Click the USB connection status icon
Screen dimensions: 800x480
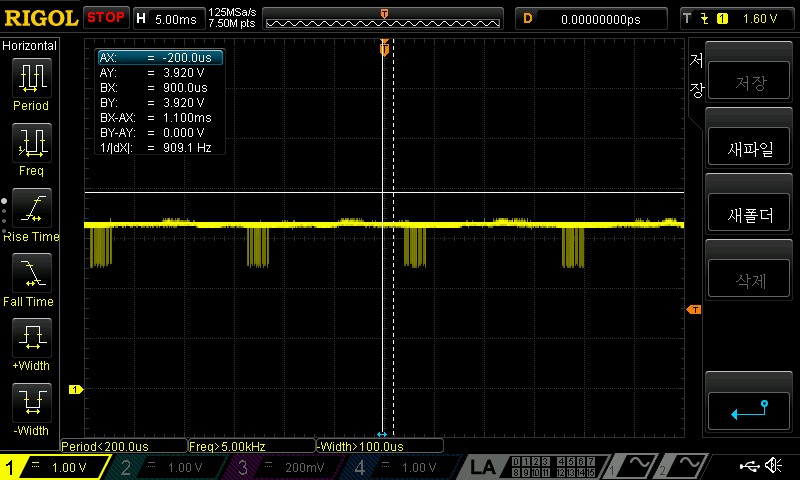[749, 466]
